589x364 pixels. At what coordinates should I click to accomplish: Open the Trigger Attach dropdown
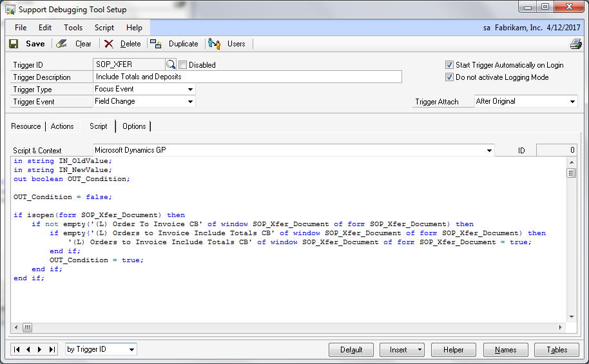(x=572, y=101)
